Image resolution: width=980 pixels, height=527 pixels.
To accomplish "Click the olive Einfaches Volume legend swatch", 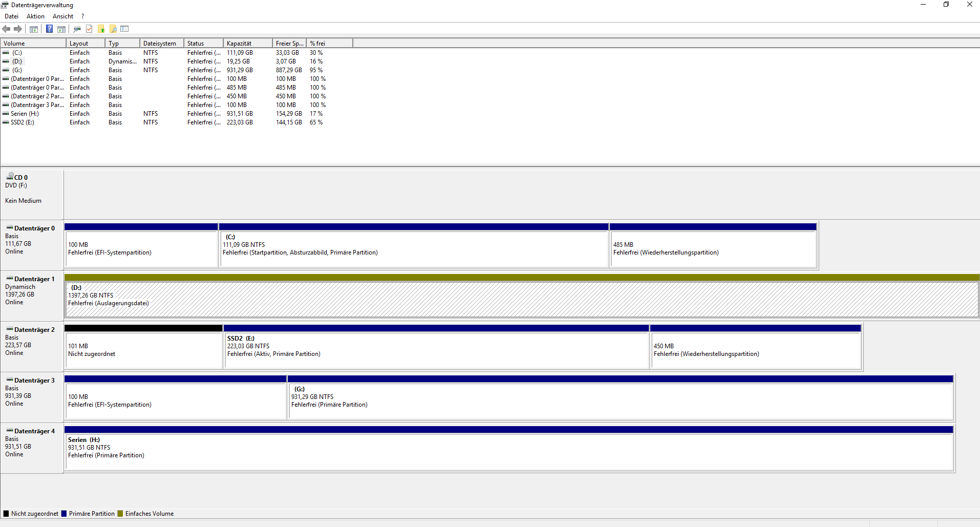I will pos(120,514).
